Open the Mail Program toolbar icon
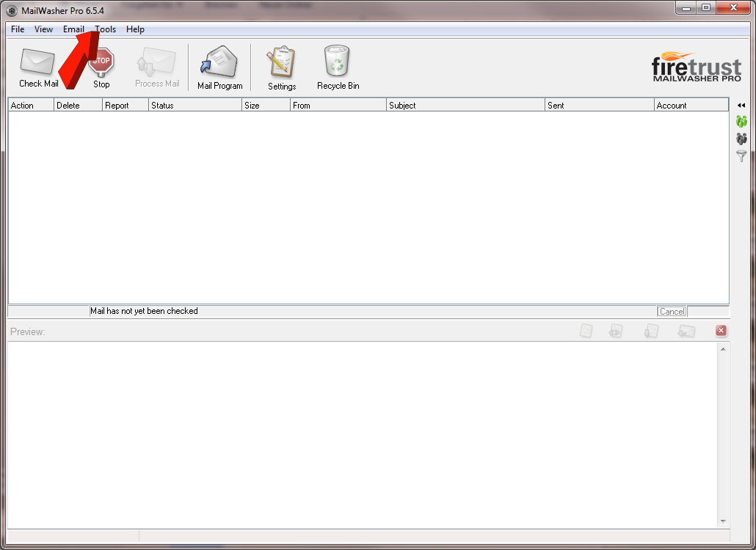 pos(219,62)
